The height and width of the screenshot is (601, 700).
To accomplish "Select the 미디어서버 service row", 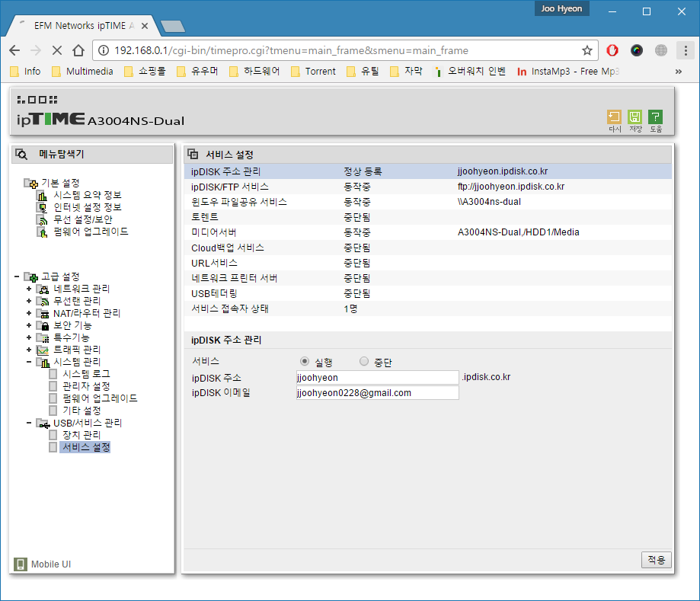I will click(427, 232).
